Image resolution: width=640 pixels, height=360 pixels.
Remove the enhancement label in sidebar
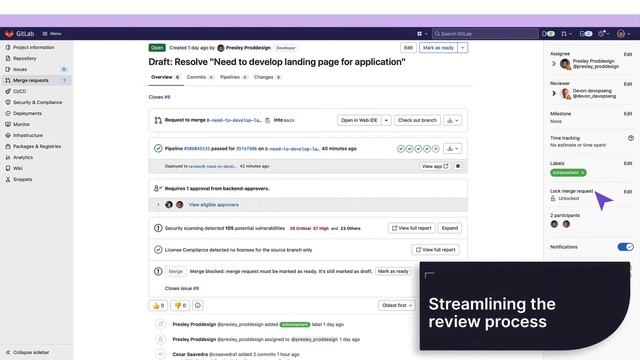click(583, 173)
